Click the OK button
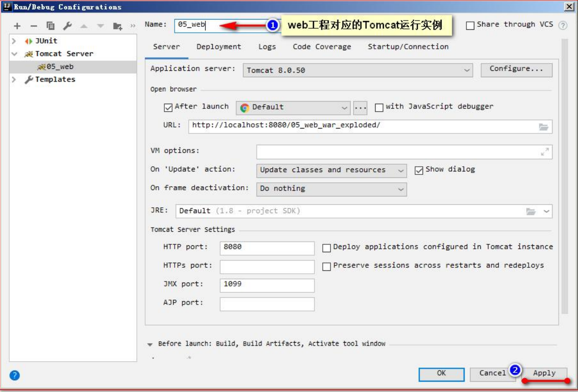 click(x=441, y=374)
